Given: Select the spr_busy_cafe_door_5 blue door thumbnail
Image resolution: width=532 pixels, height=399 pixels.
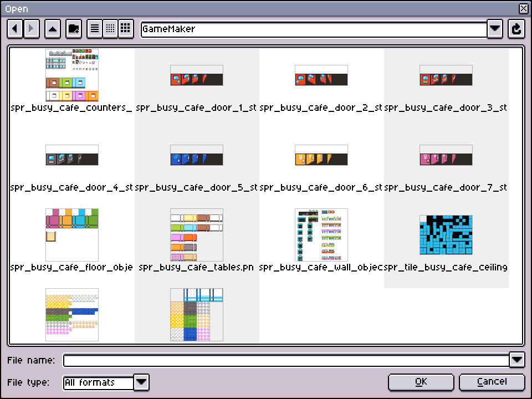Looking at the screenshot, I should click(197, 155).
